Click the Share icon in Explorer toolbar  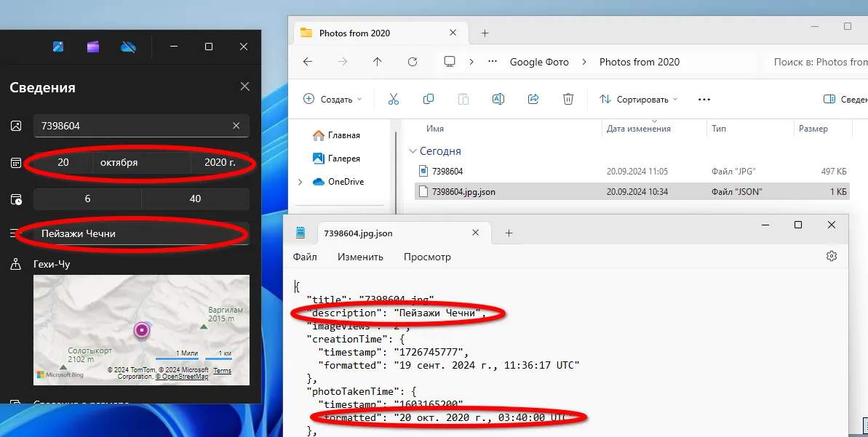(x=533, y=99)
